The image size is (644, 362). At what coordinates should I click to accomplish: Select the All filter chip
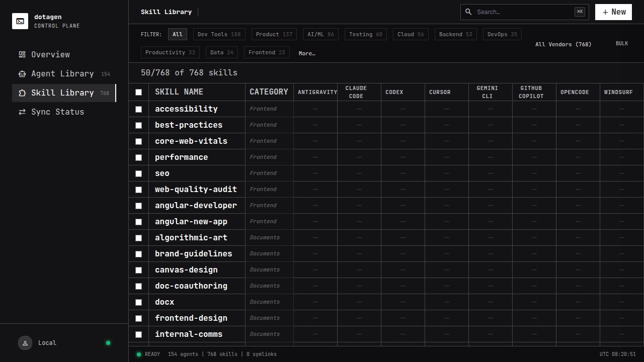pyautogui.click(x=178, y=34)
